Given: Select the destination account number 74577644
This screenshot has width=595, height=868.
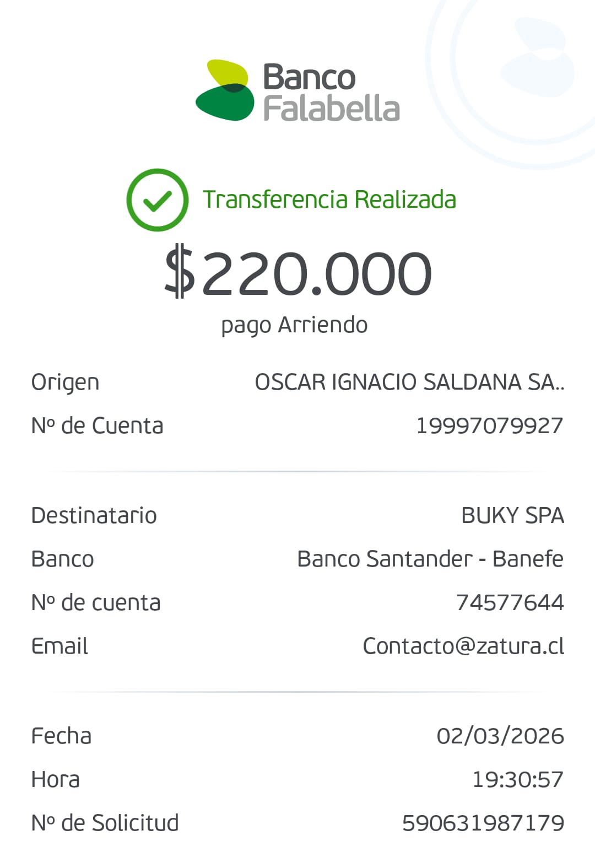Looking at the screenshot, I should 510,603.
